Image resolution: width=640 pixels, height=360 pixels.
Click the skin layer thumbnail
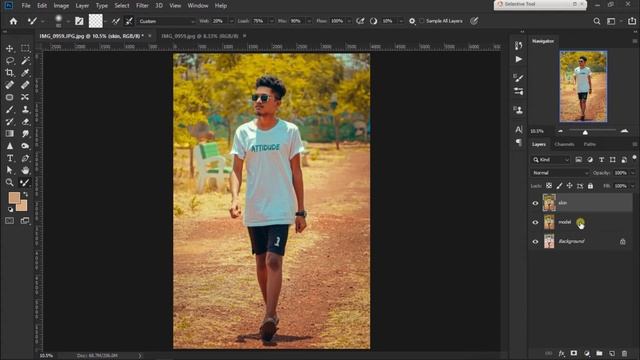click(x=549, y=203)
